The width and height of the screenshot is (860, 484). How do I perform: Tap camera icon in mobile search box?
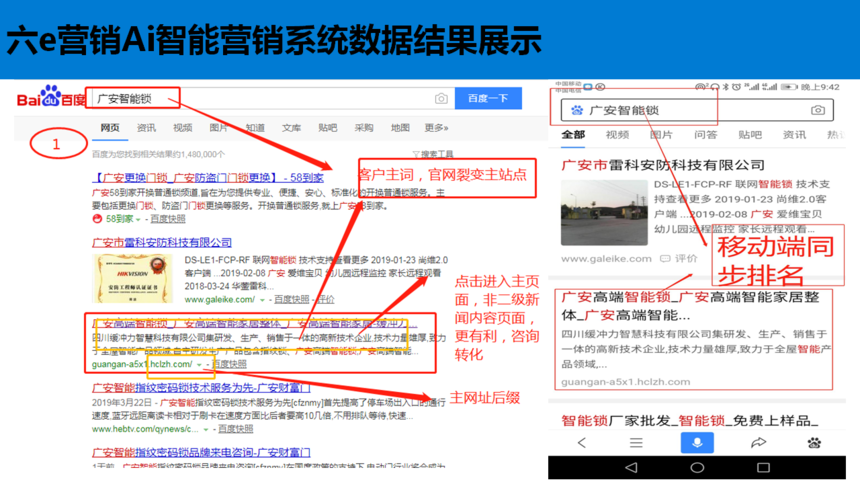(818, 110)
